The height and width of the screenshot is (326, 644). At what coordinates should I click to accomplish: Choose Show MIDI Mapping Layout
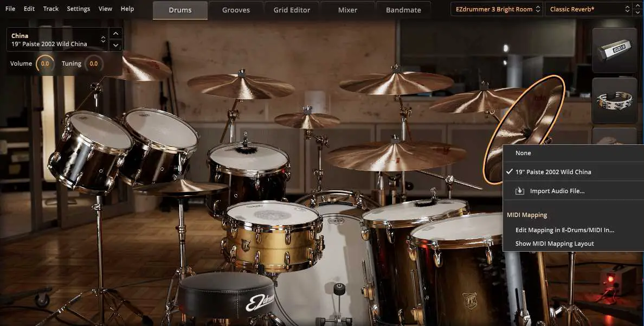pos(554,244)
